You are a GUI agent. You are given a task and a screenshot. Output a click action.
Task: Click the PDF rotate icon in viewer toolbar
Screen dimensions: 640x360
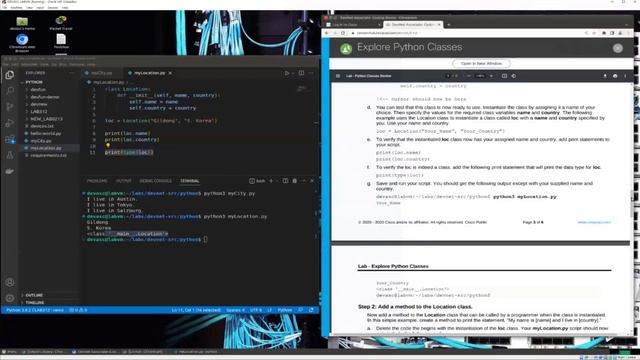(513, 76)
